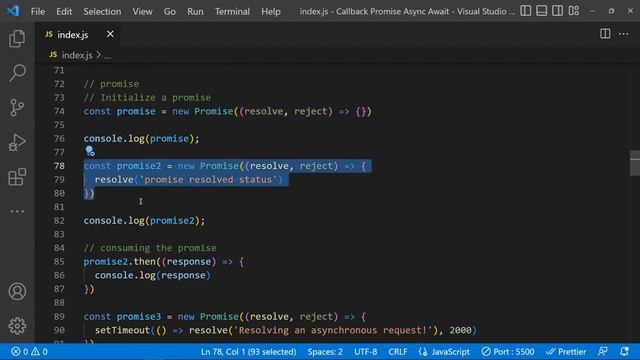Open the Run menu
This screenshot has height=360, width=640.
click(x=195, y=11)
